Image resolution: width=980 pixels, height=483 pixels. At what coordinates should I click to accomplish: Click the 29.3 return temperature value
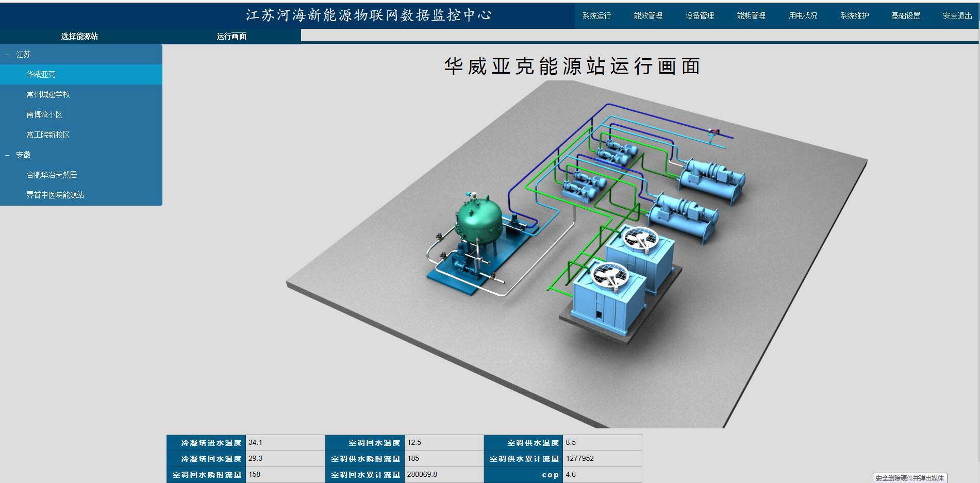coord(255,458)
